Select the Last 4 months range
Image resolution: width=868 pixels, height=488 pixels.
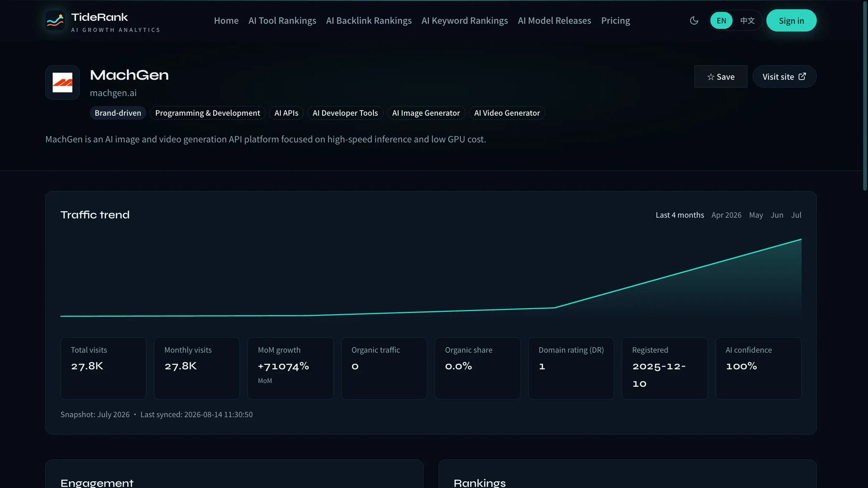[x=680, y=215]
